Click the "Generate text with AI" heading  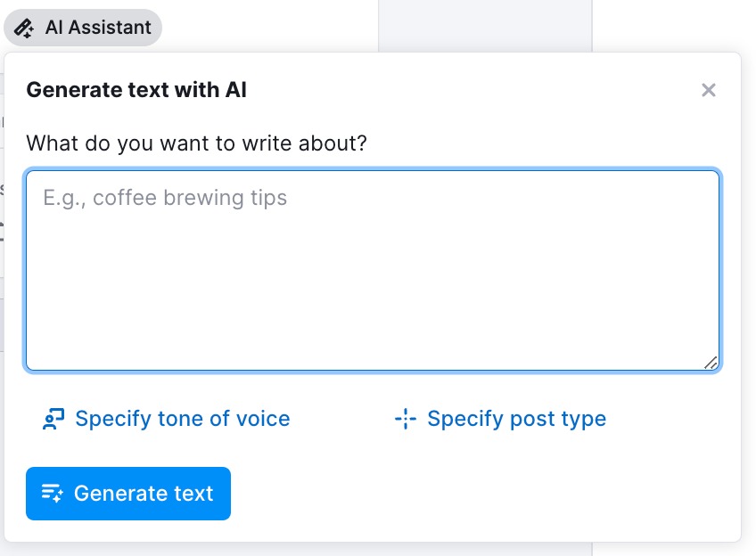tap(136, 90)
